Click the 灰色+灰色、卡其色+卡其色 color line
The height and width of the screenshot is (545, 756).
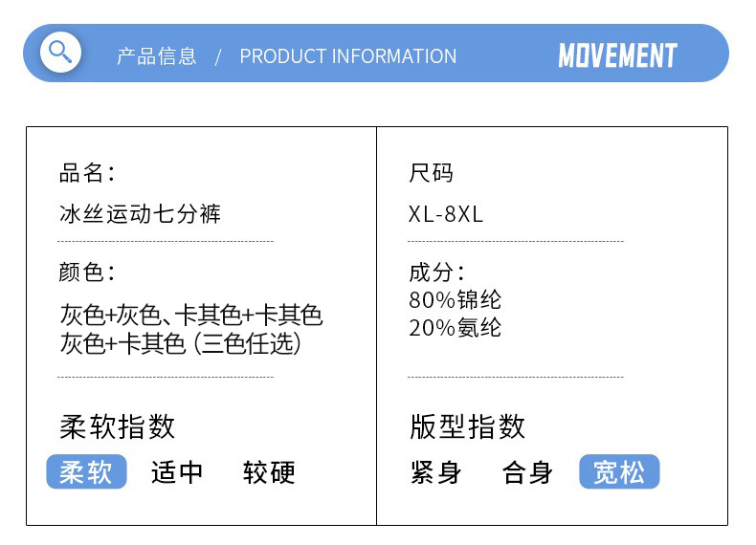tap(191, 316)
